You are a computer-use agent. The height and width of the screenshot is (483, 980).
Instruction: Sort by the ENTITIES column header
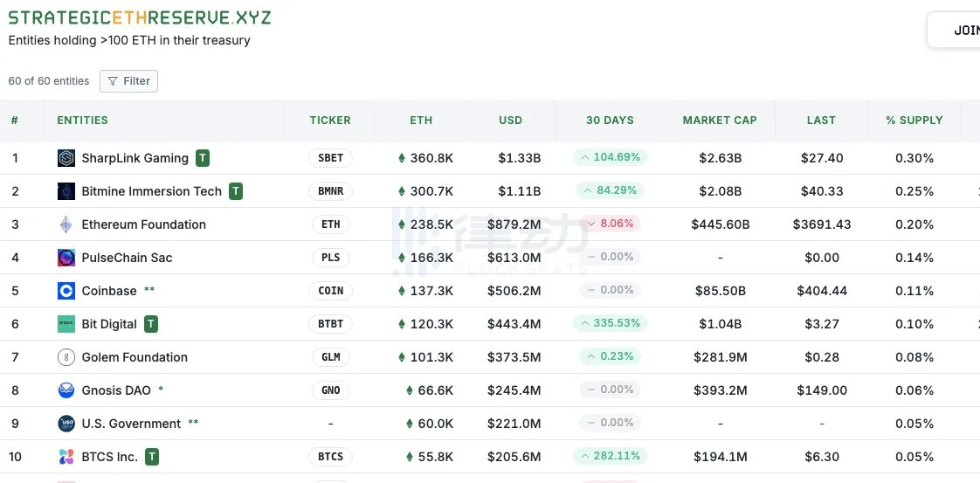point(82,121)
